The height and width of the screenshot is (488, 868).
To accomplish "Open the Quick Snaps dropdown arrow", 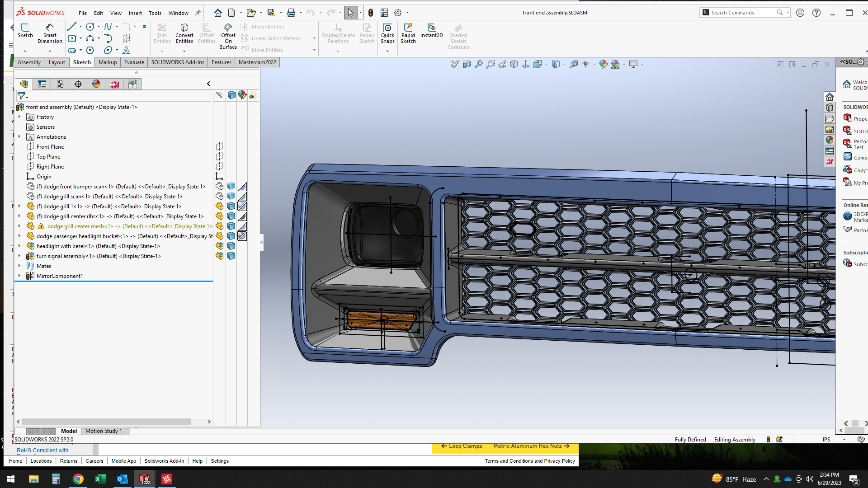I will 387,51.
